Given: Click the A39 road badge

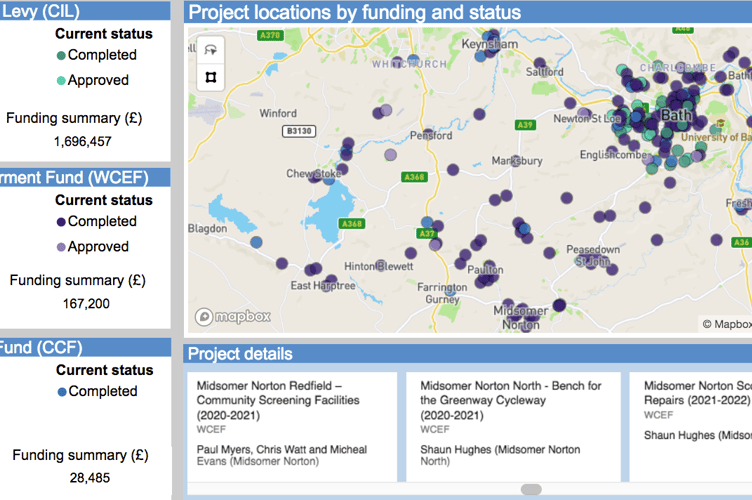Looking at the screenshot, I should coord(525,125).
